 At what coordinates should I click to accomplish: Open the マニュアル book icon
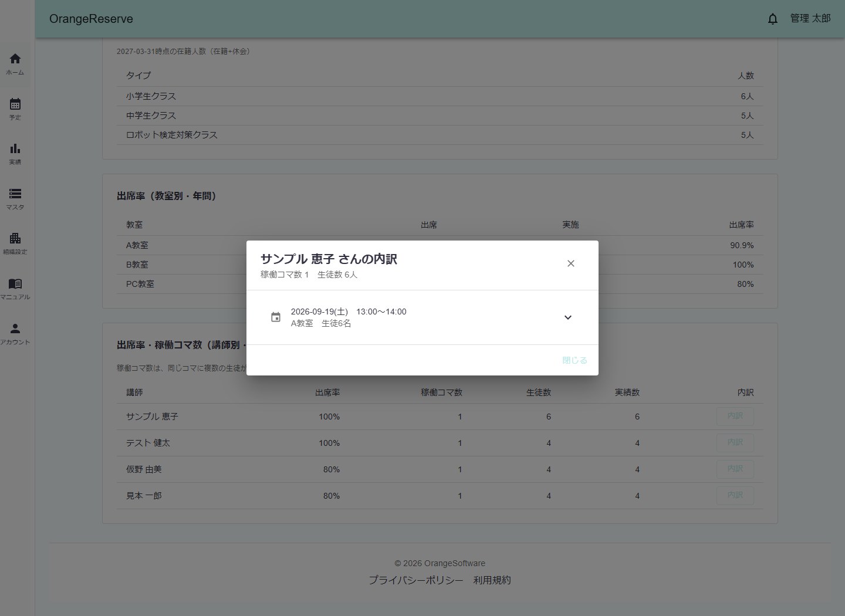click(x=15, y=289)
